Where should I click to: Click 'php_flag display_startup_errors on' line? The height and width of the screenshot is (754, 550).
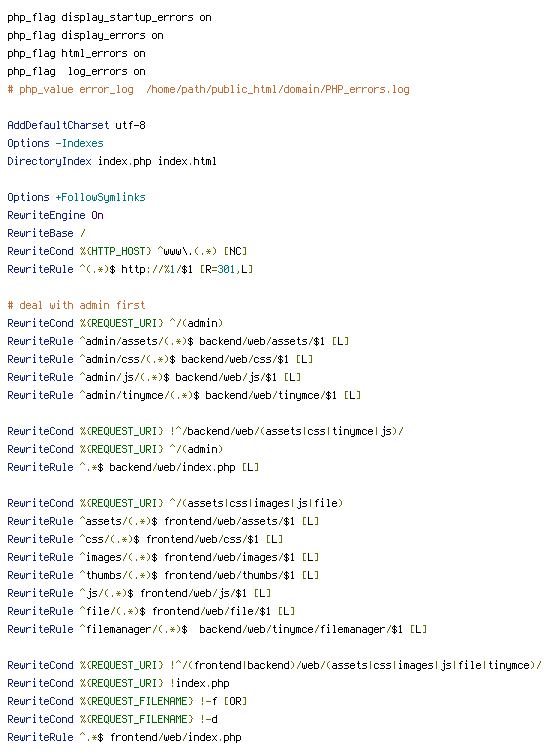(x=109, y=17)
